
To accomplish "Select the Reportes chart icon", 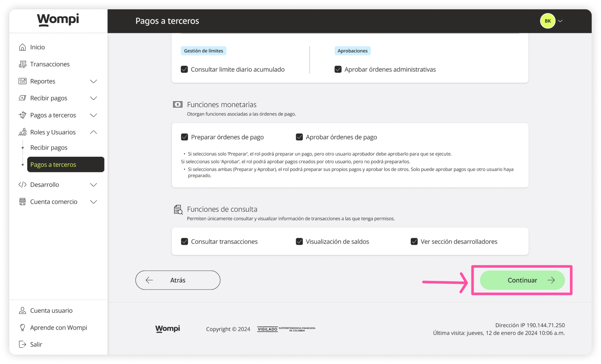I will (x=23, y=81).
